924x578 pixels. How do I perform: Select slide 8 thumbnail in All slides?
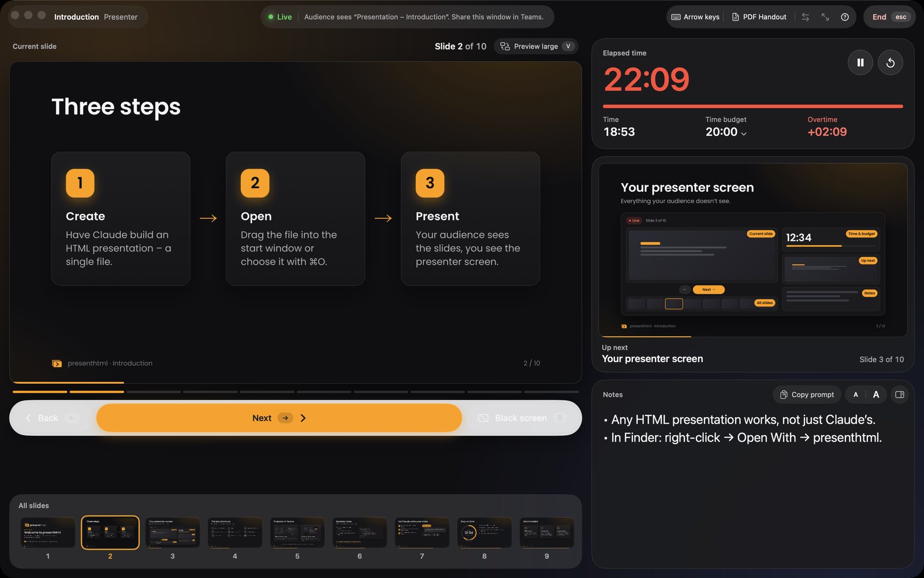pyautogui.click(x=485, y=532)
